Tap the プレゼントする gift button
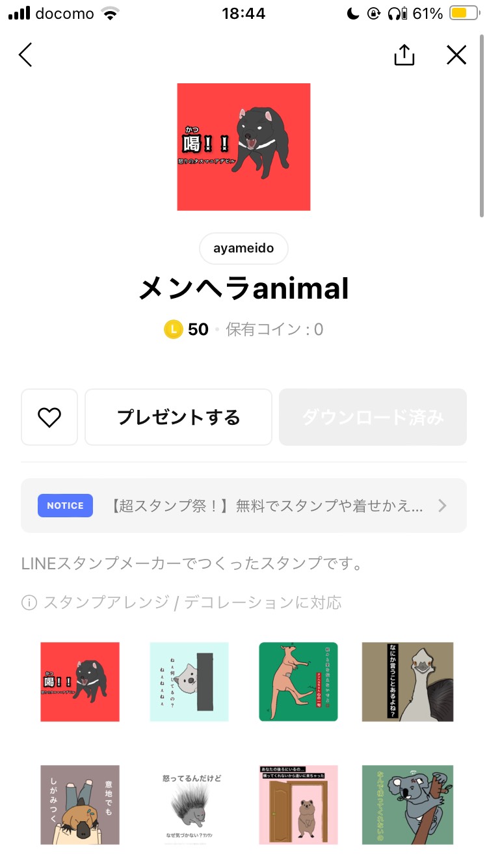487x868 pixels. click(178, 417)
